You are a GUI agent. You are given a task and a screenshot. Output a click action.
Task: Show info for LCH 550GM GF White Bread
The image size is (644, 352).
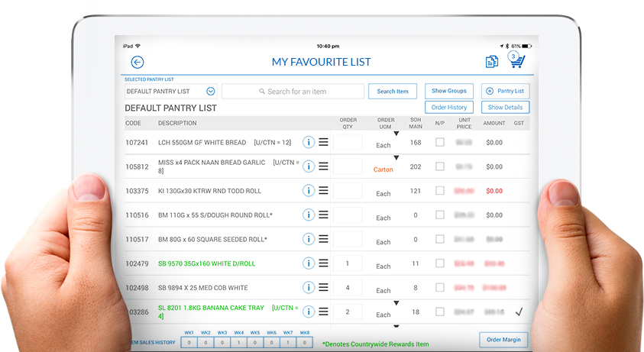(x=309, y=142)
